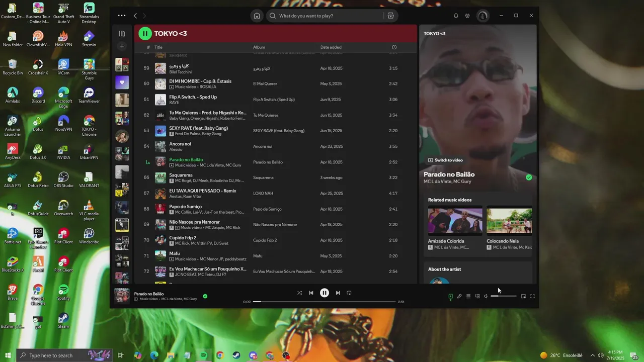Toggle saved checkmark in player bar

(205, 296)
